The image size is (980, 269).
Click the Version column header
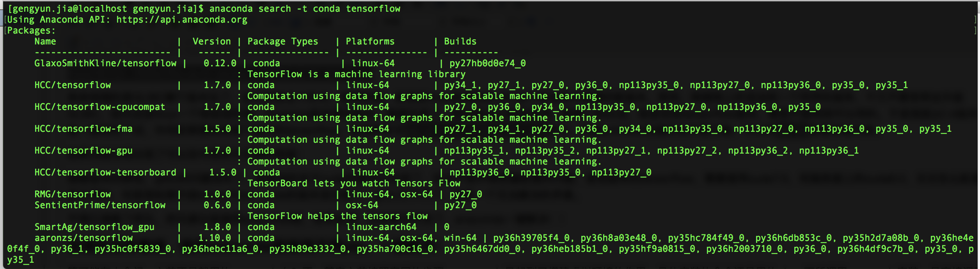[212, 41]
